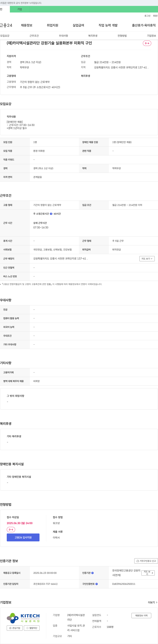The height and width of the screenshot is (644, 158).
Task: Select 제출 서류 value 이력서
Action: pos(56,537)
